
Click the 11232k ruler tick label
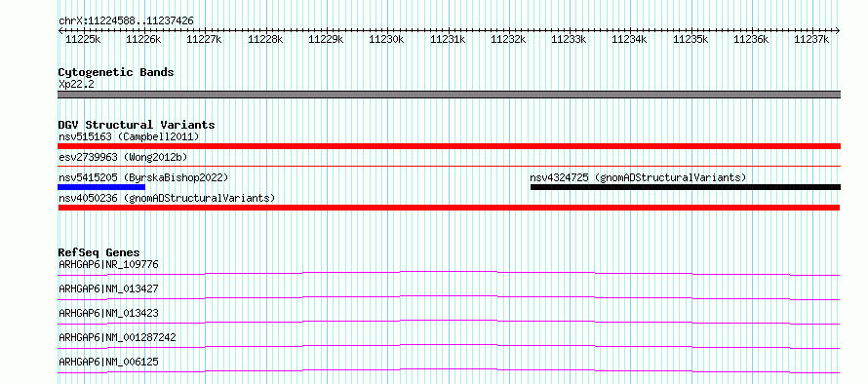(x=508, y=39)
